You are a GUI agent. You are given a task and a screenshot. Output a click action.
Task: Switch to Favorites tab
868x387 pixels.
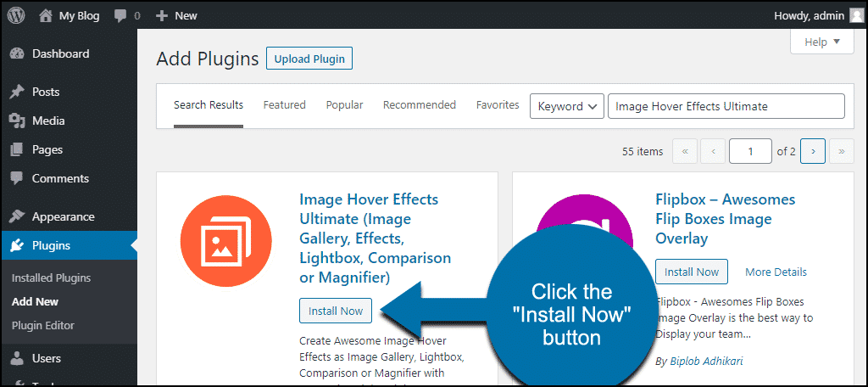[498, 105]
